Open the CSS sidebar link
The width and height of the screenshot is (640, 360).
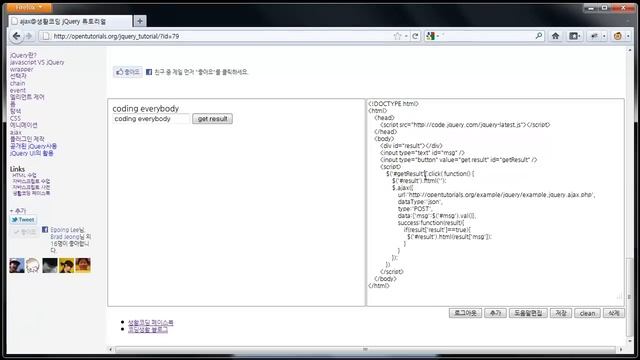pos(15,118)
